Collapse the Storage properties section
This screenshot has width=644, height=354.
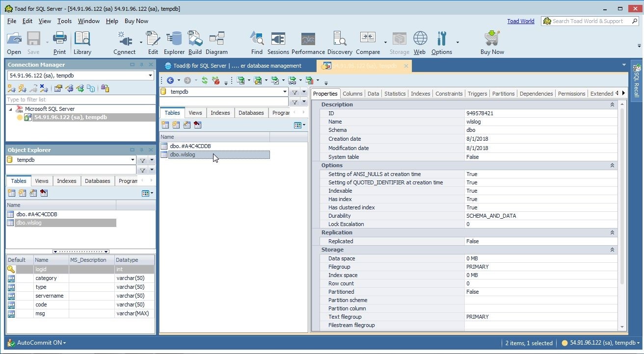coord(612,250)
